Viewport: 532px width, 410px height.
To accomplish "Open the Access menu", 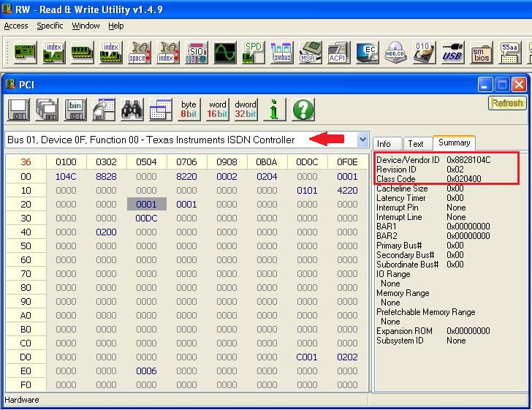I will click(16, 26).
